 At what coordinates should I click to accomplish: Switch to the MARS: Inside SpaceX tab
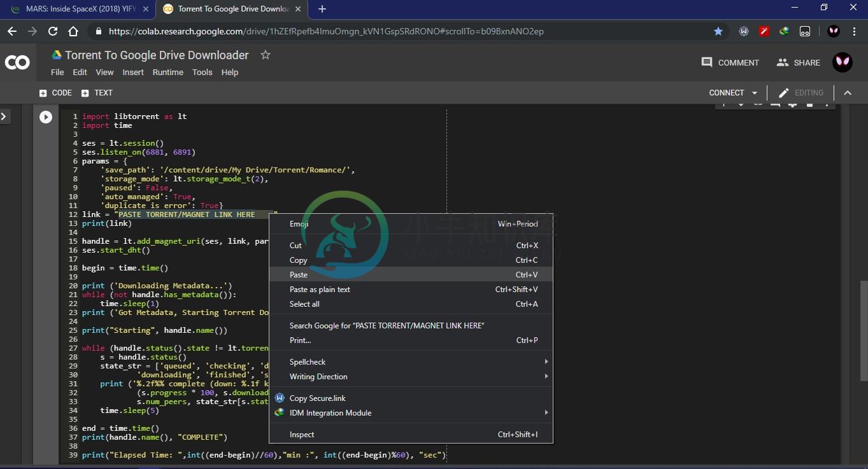click(80, 9)
